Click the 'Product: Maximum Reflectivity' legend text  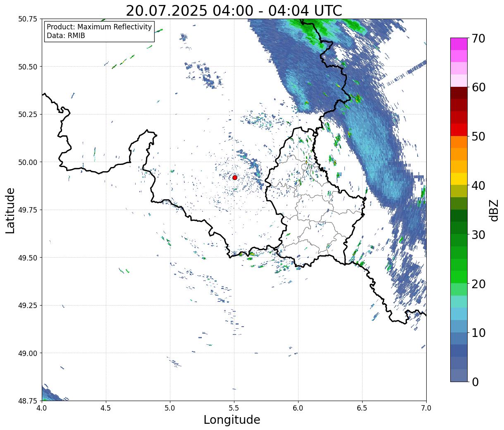tap(99, 27)
